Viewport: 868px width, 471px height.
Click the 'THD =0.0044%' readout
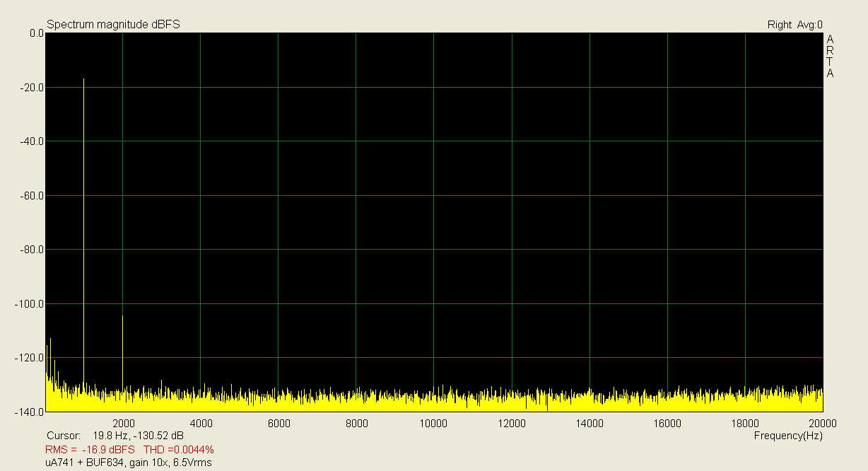click(179, 450)
